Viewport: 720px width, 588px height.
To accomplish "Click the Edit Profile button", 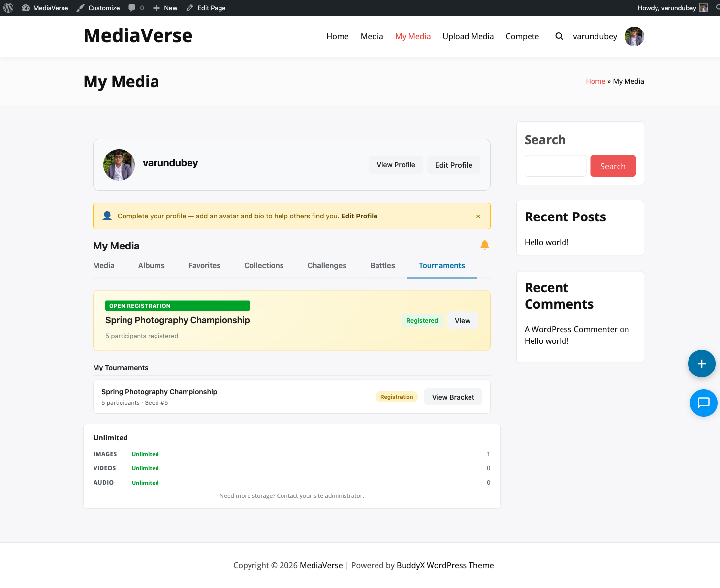I will tap(453, 165).
